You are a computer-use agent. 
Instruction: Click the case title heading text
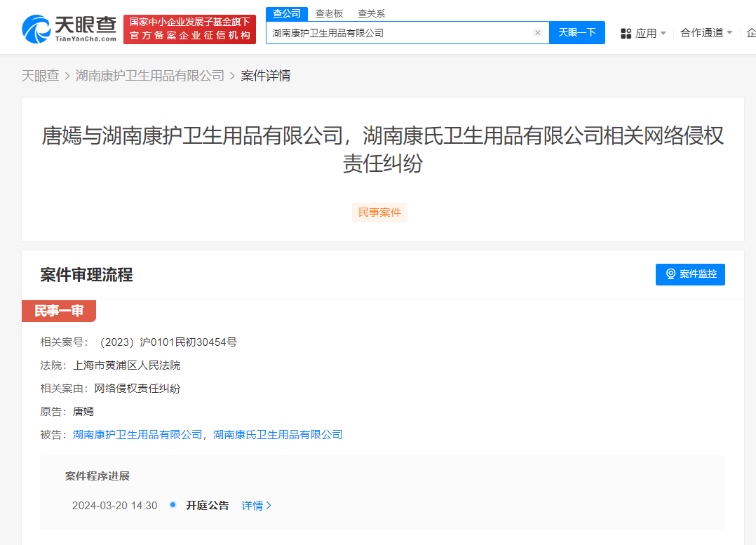coord(383,149)
